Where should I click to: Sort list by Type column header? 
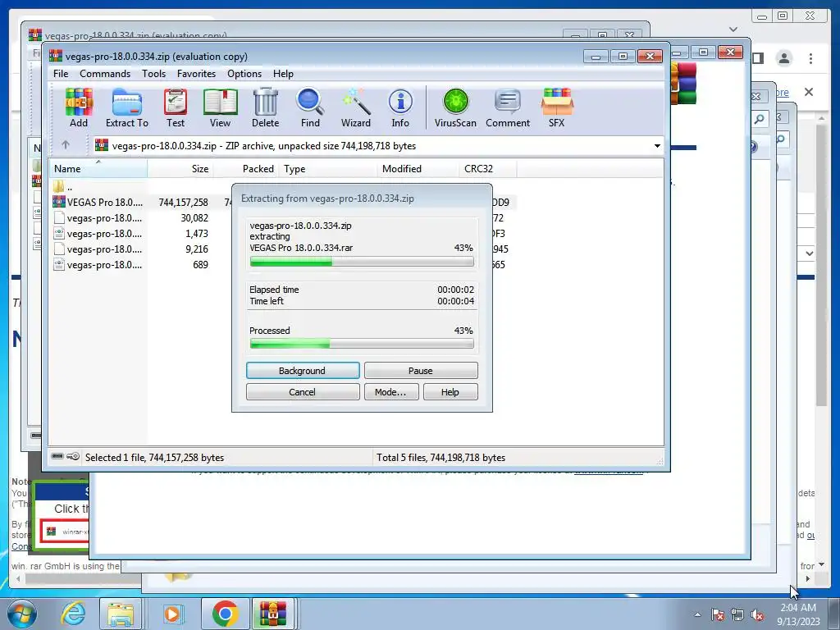[x=327, y=169]
